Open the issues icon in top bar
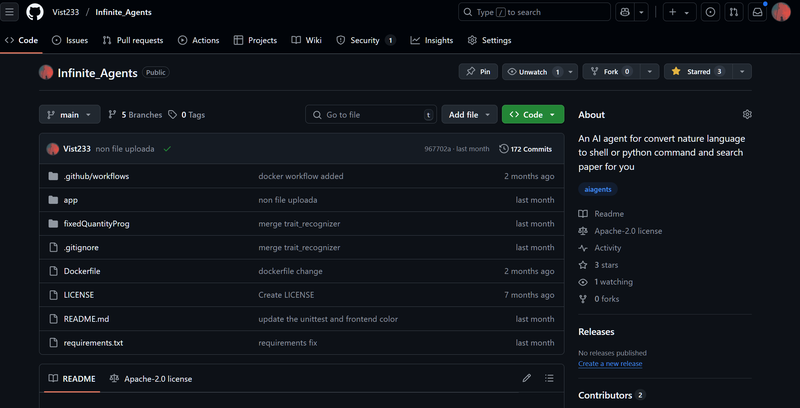 click(710, 12)
